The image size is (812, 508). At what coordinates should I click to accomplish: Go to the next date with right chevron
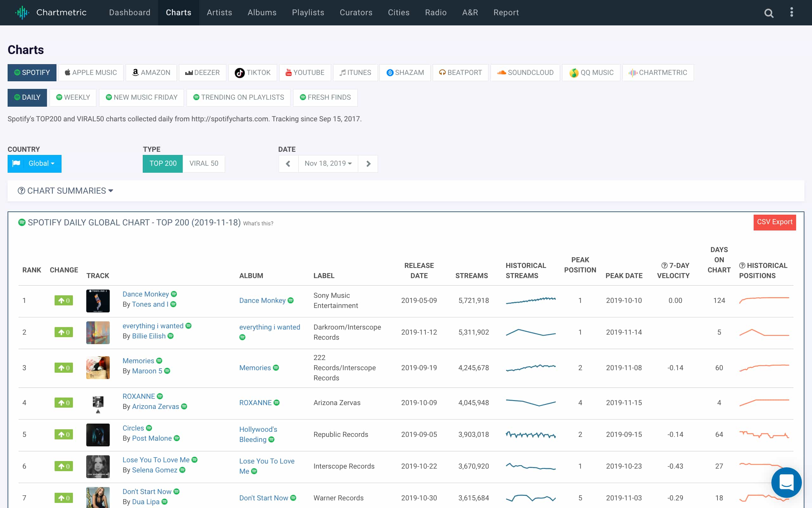(x=368, y=164)
